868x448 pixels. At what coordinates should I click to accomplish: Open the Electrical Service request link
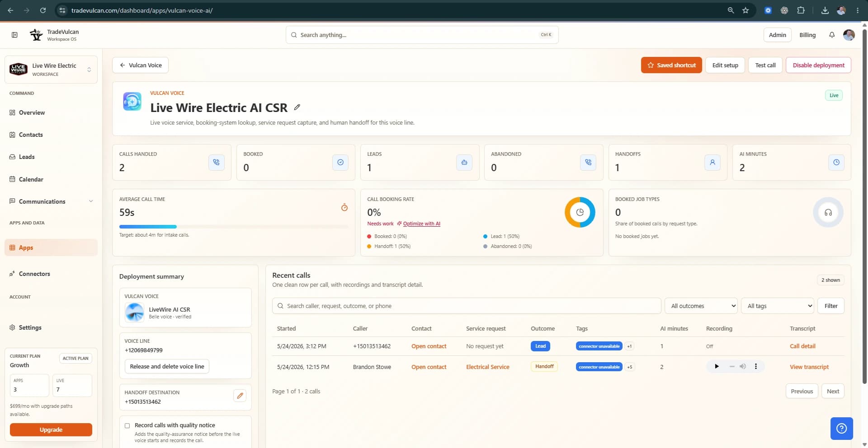click(x=487, y=367)
